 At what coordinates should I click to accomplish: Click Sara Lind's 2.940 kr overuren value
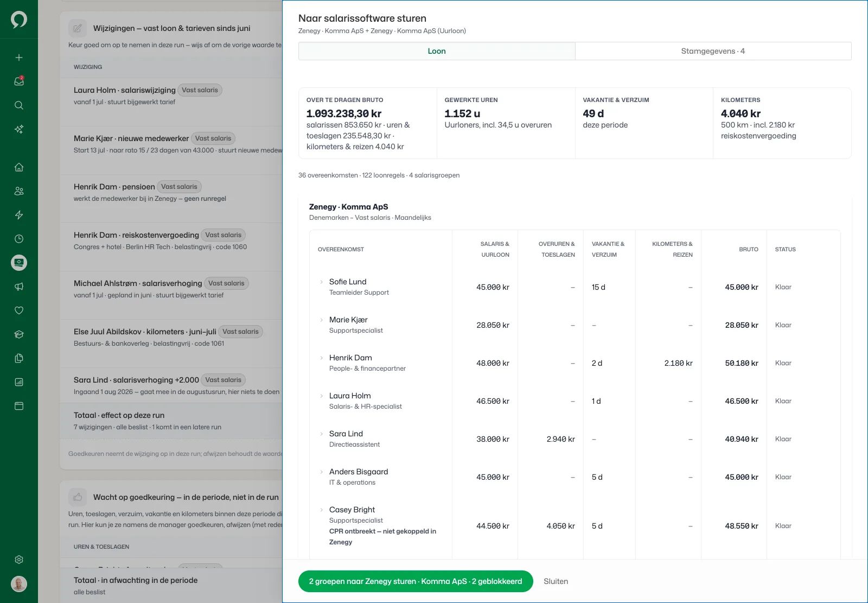pos(560,439)
